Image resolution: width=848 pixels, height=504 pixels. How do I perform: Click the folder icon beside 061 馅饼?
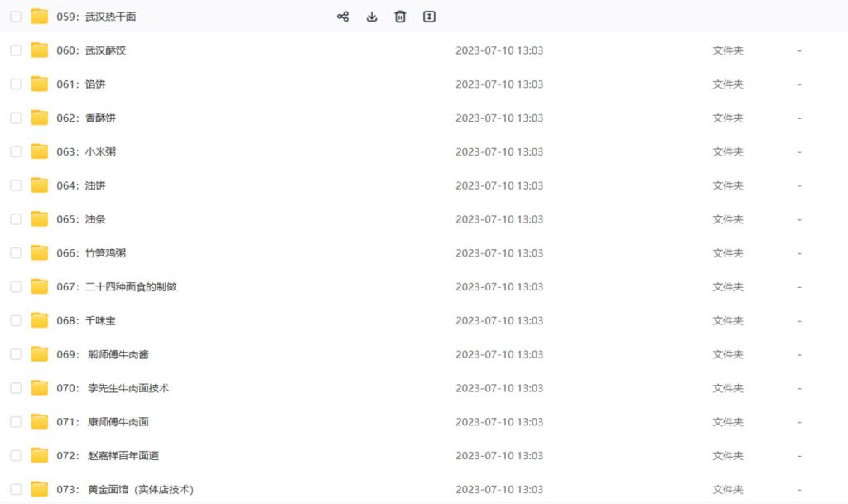click(40, 84)
